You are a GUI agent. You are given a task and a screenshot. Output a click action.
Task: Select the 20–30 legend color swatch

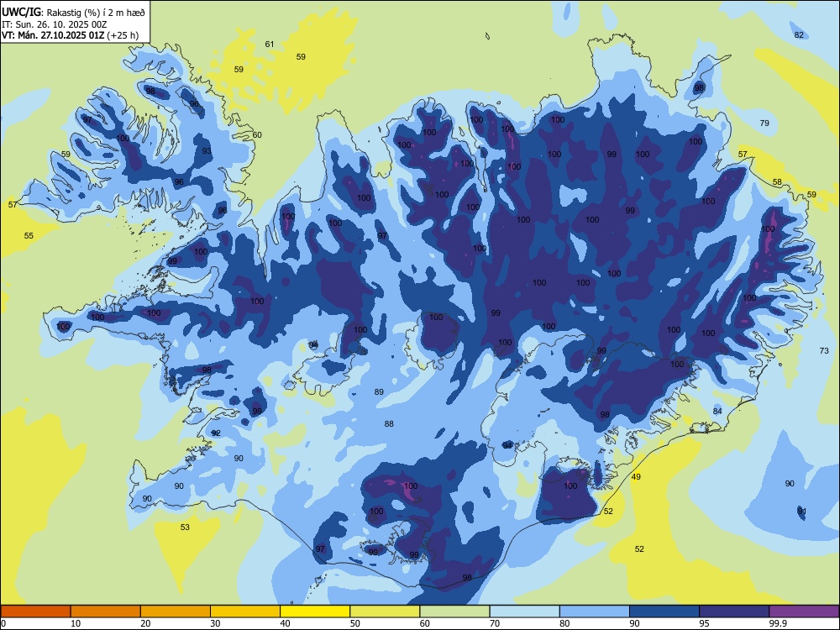click(x=176, y=612)
